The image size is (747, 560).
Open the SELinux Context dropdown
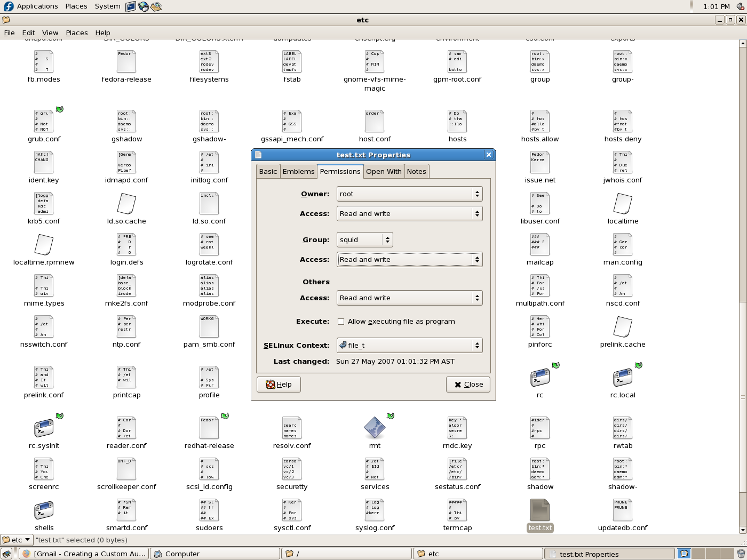[409, 346]
